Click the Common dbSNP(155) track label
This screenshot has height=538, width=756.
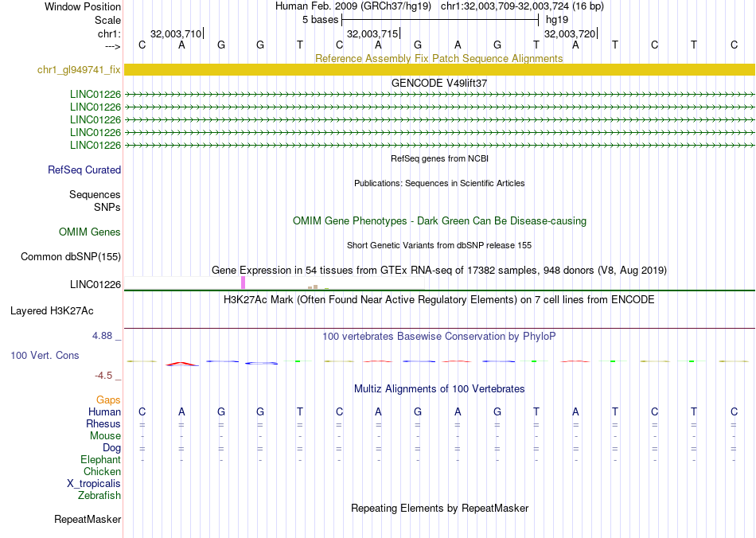71,256
